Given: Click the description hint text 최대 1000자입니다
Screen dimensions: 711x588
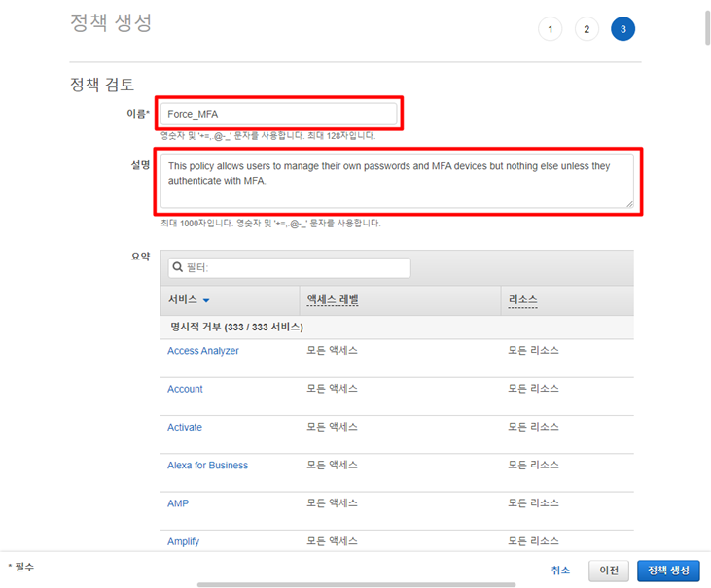Looking at the screenshot, I should point(196,223).
